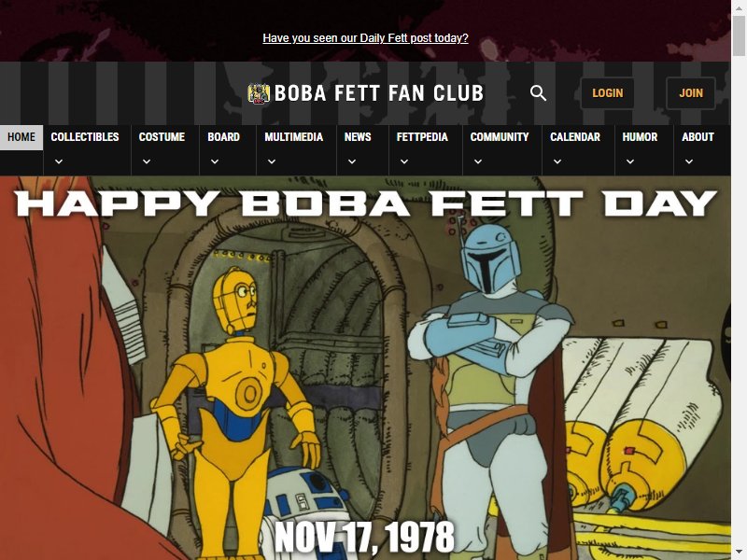Expand the Humor menu chevron
The height and width of the screenshot is (560, 747).
(629, 161)
